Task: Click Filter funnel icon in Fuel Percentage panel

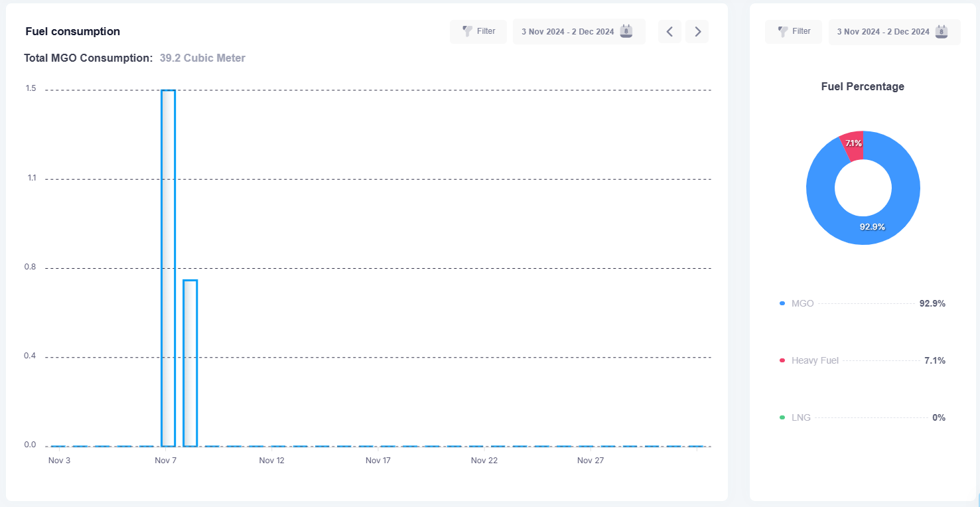Action: (783, 31)
